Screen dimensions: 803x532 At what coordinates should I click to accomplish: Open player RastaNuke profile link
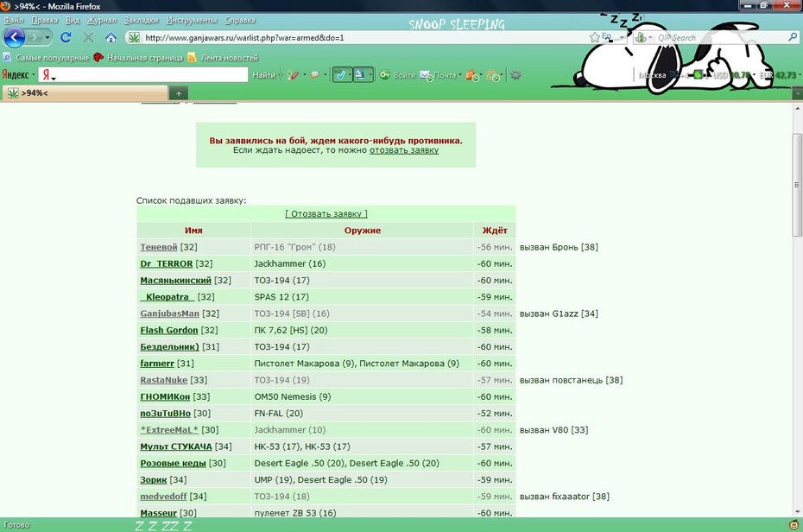coord(164,380)
